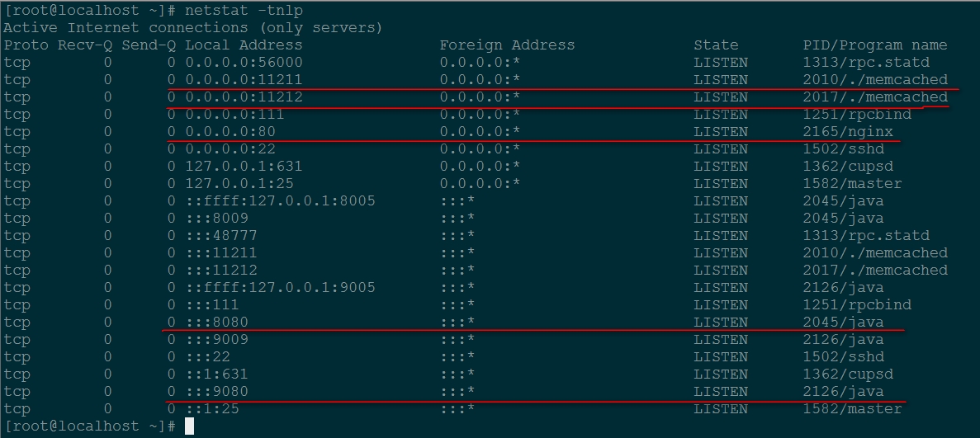Select local address ::ffff:127.0.0.1:8005
980x438 pixels.
[x=280, y=201]
